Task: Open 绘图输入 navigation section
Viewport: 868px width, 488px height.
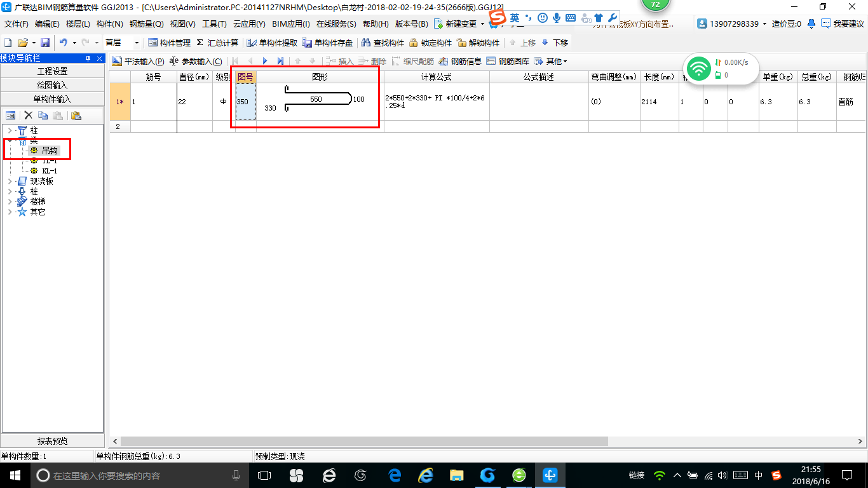Action: [52, 85]
